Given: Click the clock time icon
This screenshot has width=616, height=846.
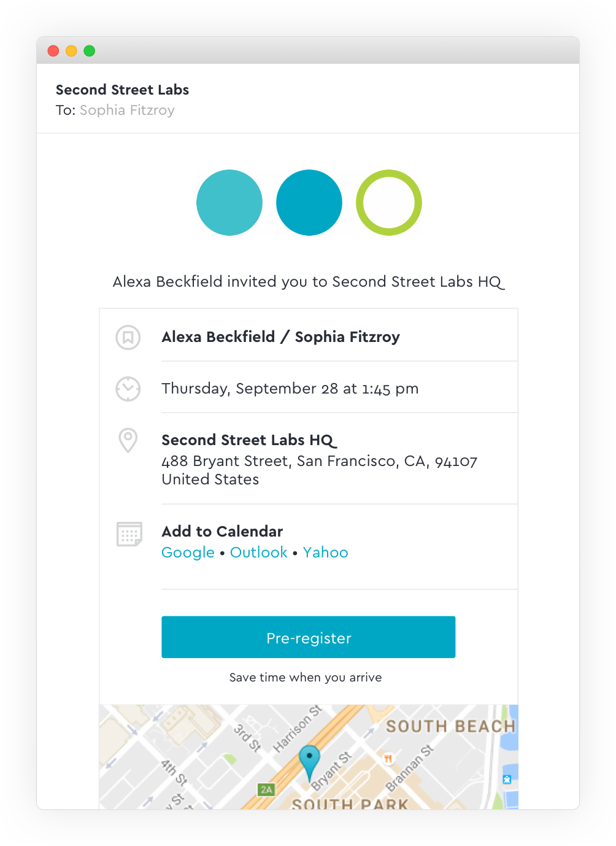Looking at the screenshot, I should click(x=128, y=389).
